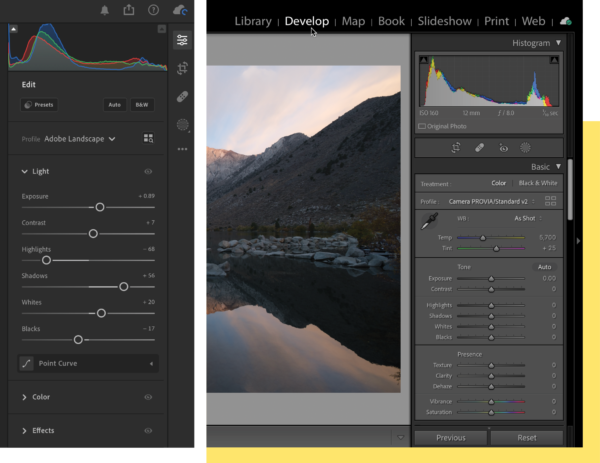The width and height of the screenshot is (600, 463).
Task: Click the Highlights slider handle at -68
Action: pyautogui.click(x=46, y=260)
